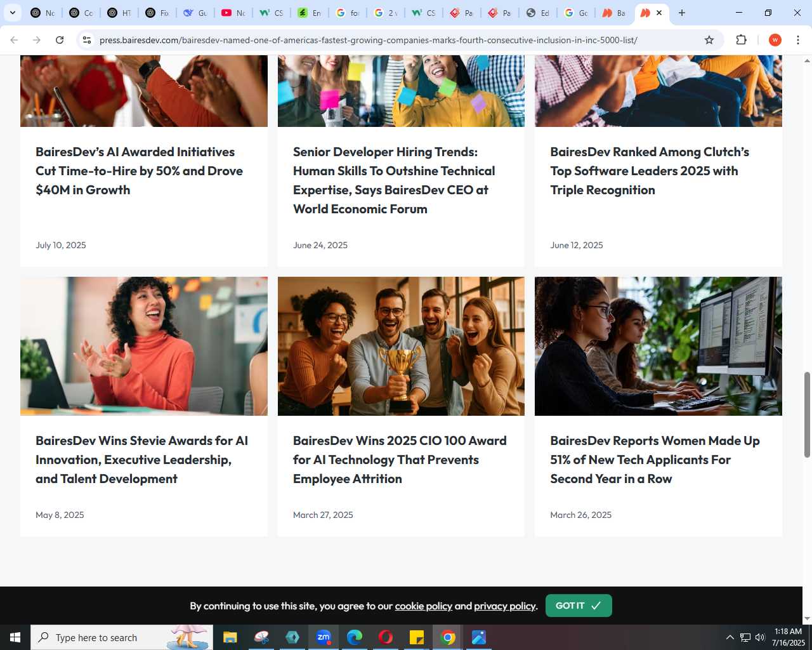812x650 pixels.
Task: Click the June 12, 2025 date
Action: 577,245
